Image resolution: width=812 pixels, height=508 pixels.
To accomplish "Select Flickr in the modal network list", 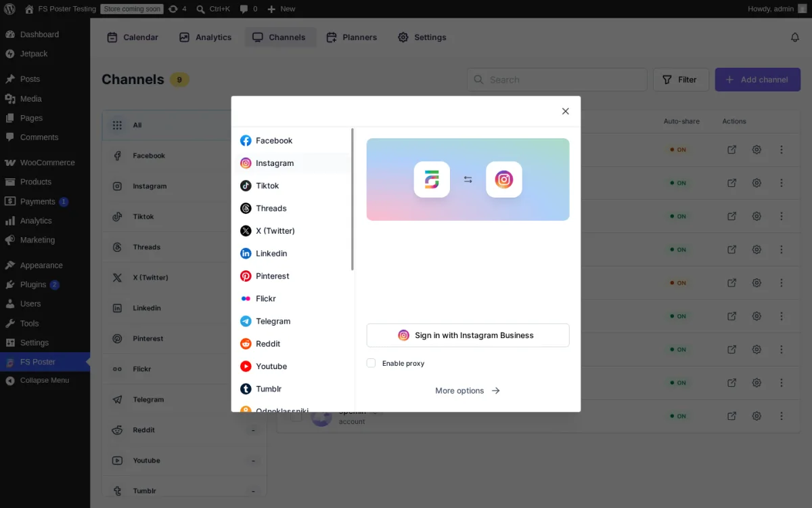I will click(292, 299).
